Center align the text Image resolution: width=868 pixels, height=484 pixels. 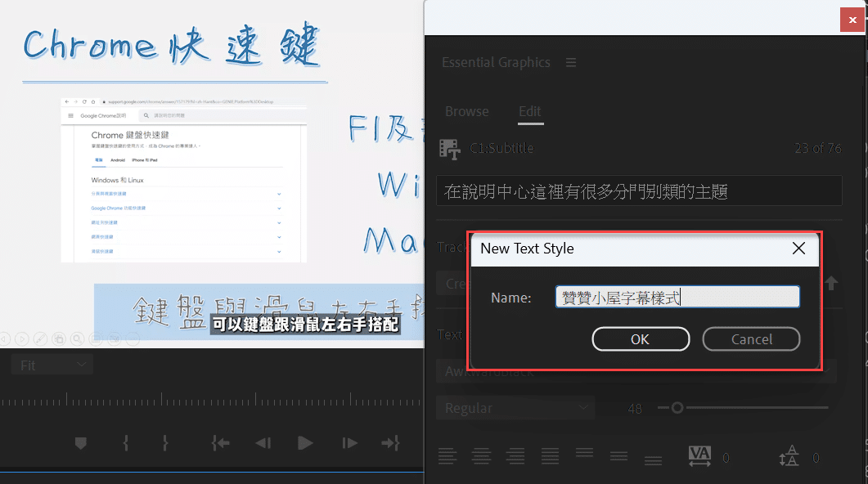click(x=481, y=456)
